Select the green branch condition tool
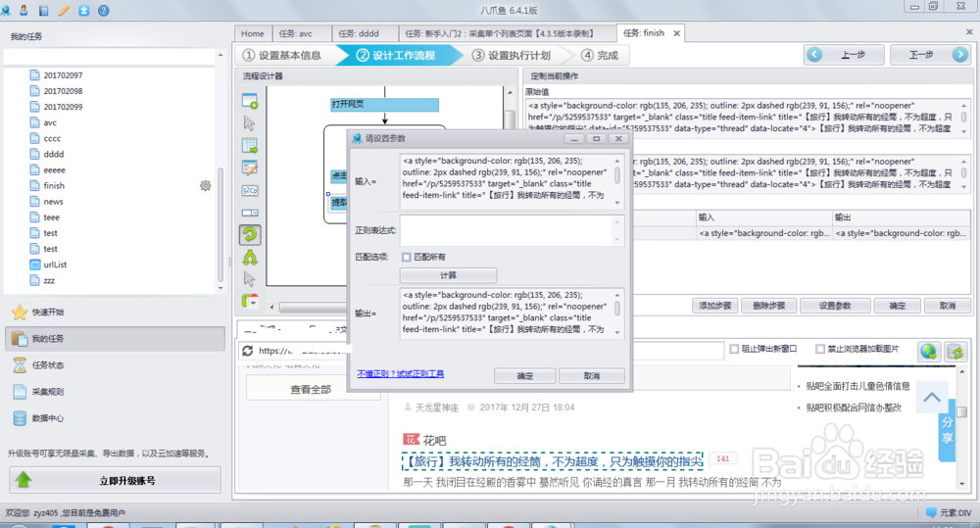Screen dimensions: 980x528 pos(250,258)
